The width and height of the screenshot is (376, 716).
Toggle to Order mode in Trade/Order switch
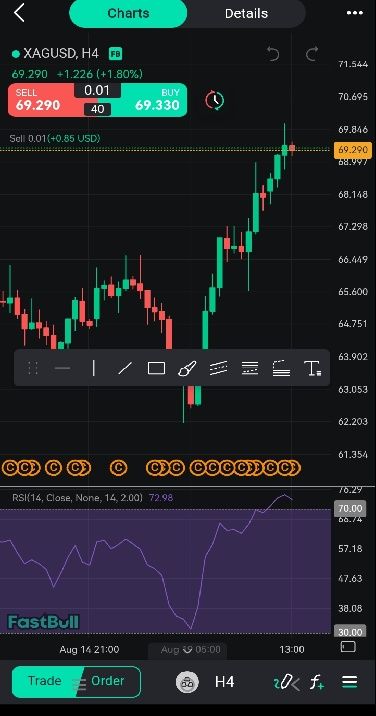click(x=108, y=681)
